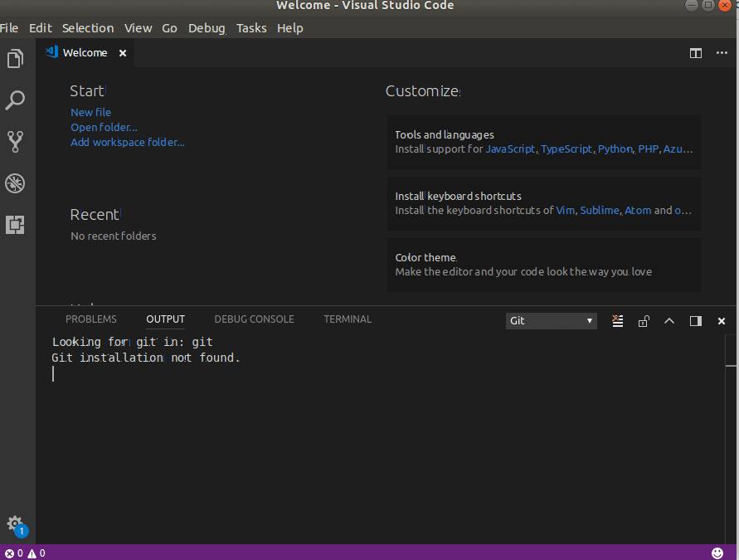The height and width of the screenshot is (560, 739).
Task: Open the Git output channel dropdown
Action: (x=551, y=321)
